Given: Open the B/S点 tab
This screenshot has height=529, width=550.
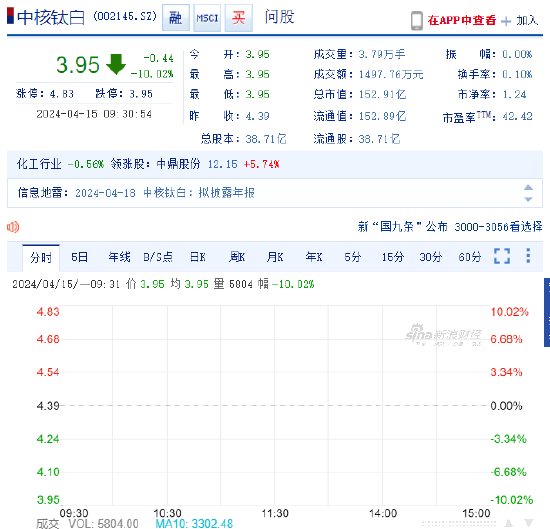Looking at the screenshot, I should pyautogui.click(x=158, y=257).
